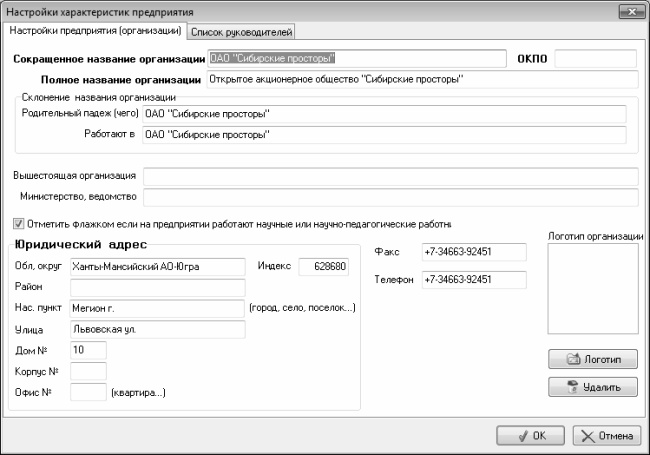Focus the ОКПО input field
The width and height of the screenshot is (650, 455).
tap(595, 58)
